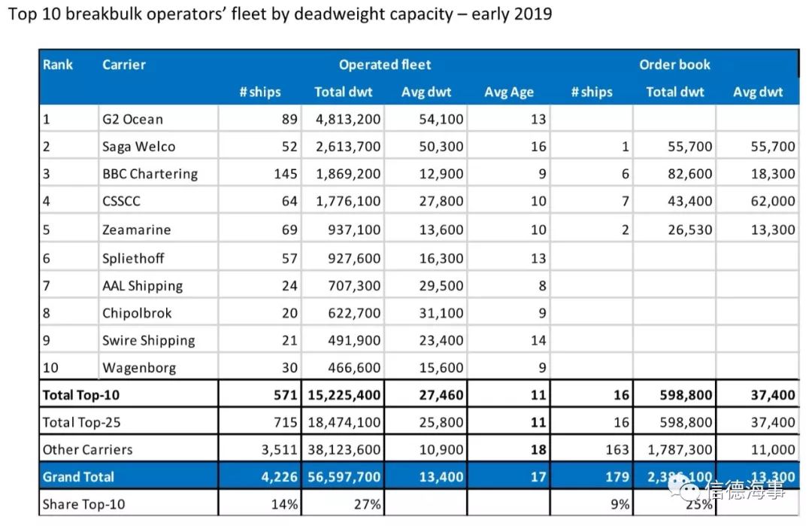
Task: Select CSSCC order book avg '62,000'
Action: pos(773,201)
